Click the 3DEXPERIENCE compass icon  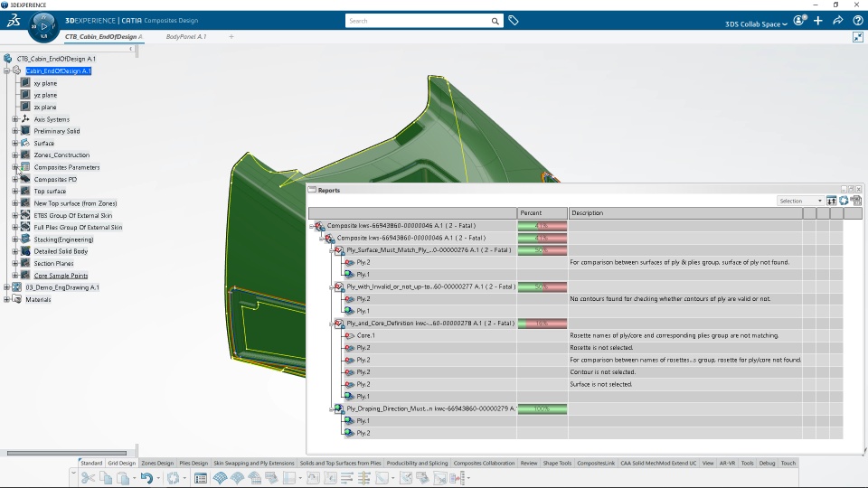[x=43, y=26]
